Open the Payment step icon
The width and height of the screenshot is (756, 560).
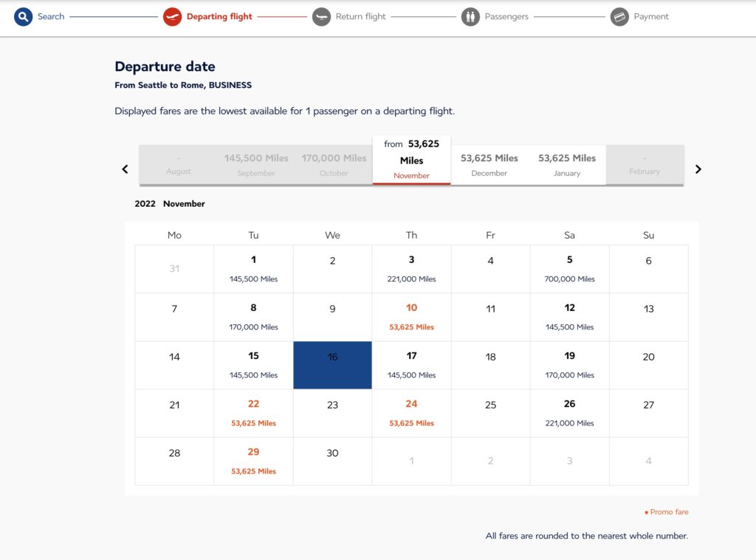(x=620, y=16)
